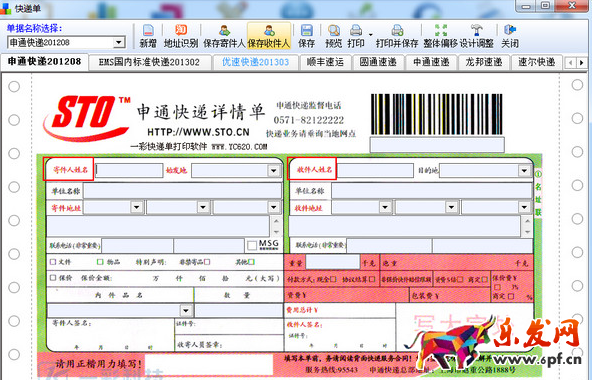Image resolution: width=592 pixels, height=380 pixels.
Task: Click the 新增 new document icon
Action: (148, 30)
